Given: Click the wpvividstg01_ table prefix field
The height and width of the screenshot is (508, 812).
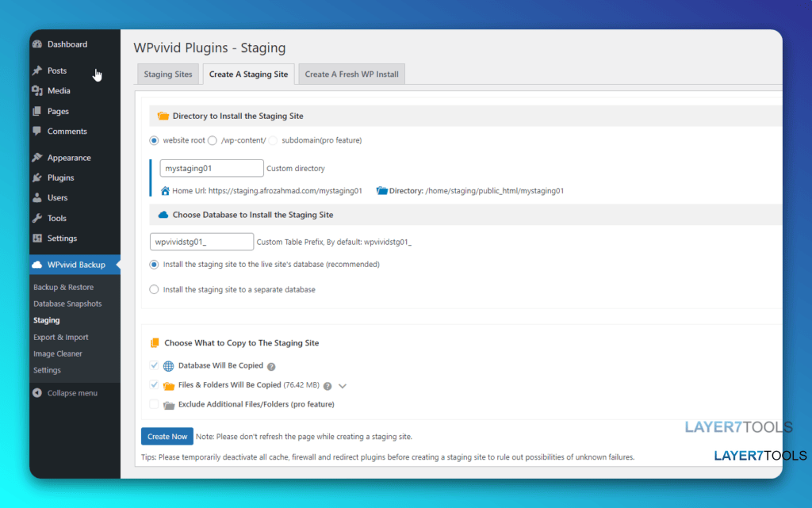Looking at the screenshot, I should point(202,242).
